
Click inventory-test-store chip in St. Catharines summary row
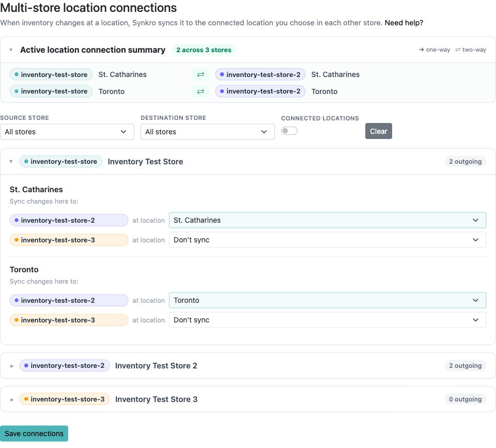[51, 74]
